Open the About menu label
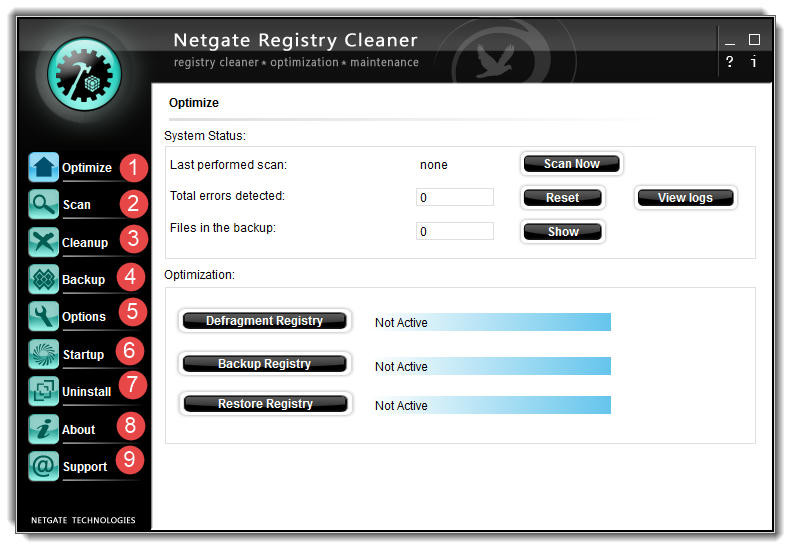This screenshot has width=791, height=549. point(78,429)
